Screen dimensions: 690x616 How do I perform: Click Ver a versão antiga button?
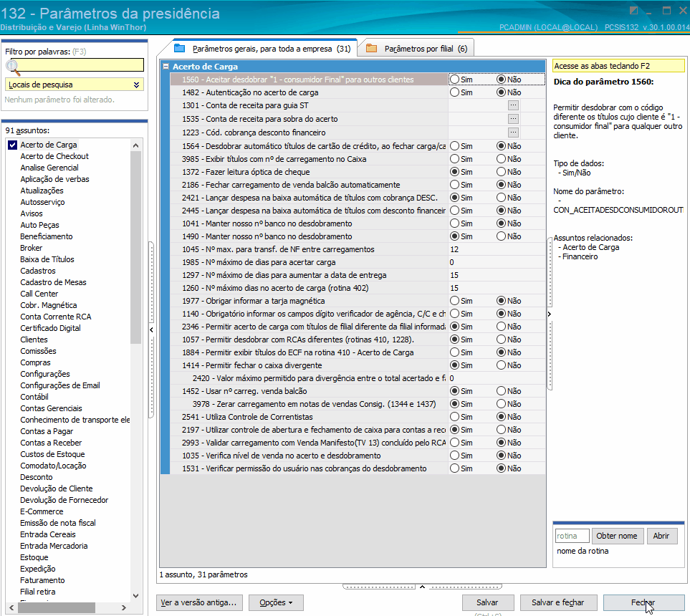(x=198, y=602)
